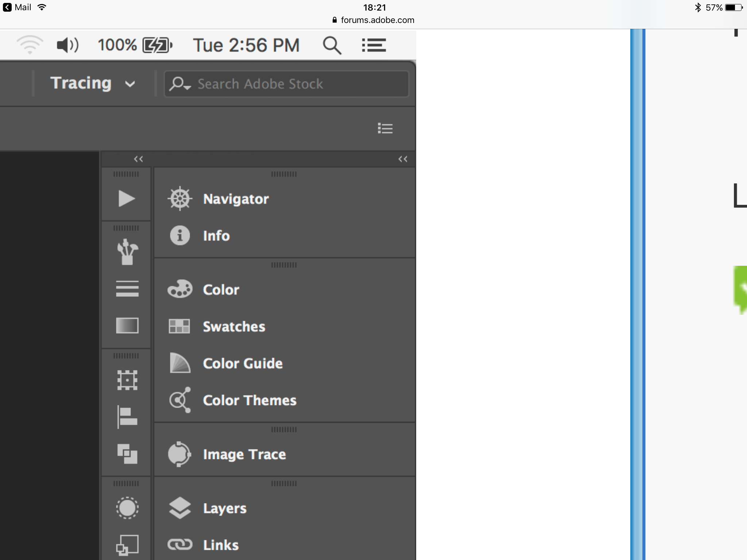Open Spotlight search in the menu bar
The width and height of the screenshot is (747, 560).
click(331, 44)
